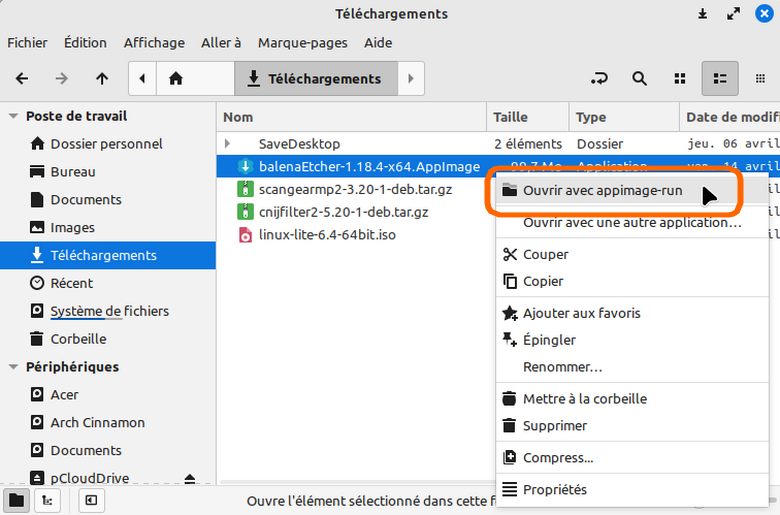Open the search magnifier tool
This screenshot has width=780, height=515.
coord(640,79)
